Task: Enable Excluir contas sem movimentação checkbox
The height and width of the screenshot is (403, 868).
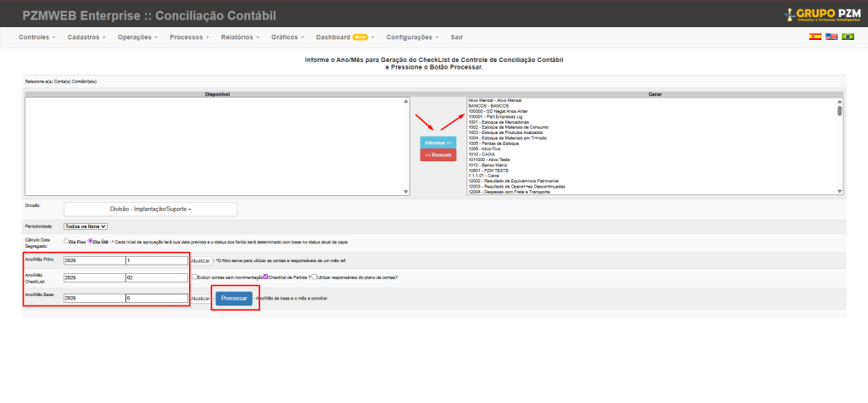Action: (195, 277)
